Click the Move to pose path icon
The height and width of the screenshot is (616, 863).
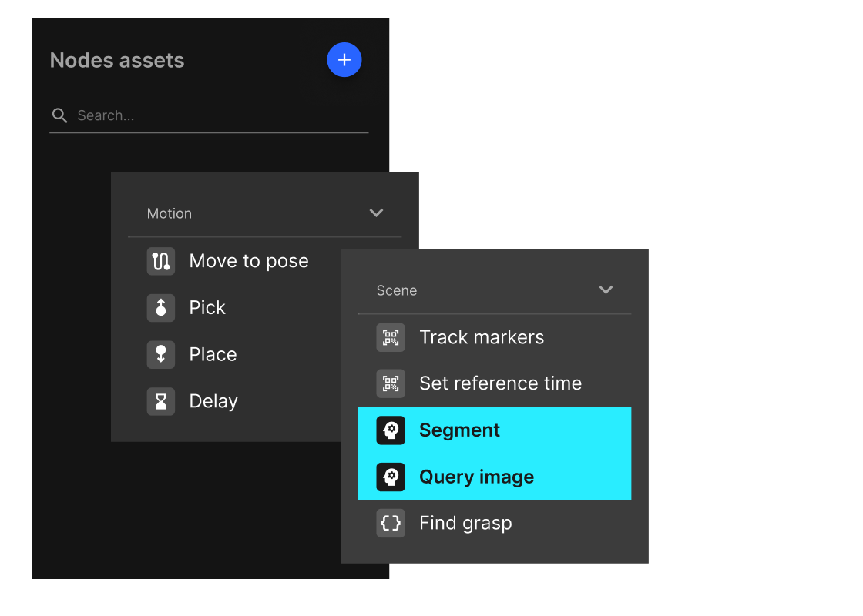click(x=161, y=261)
